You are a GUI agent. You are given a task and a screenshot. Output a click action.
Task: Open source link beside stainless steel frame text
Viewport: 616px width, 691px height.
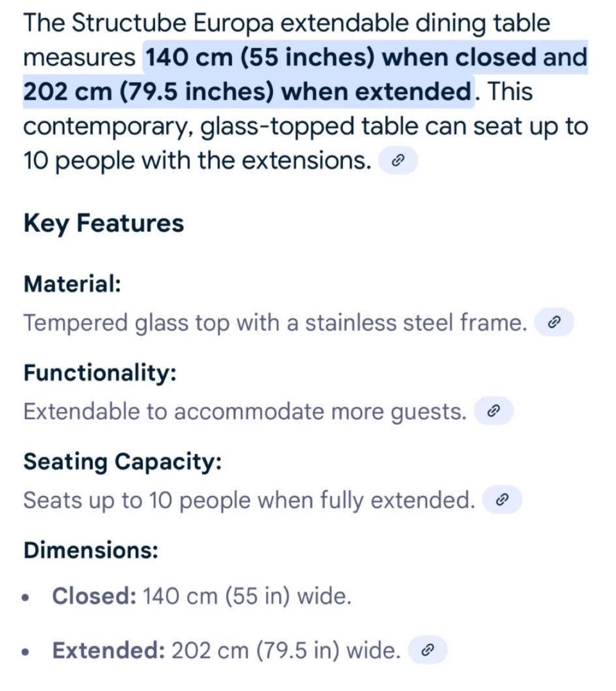[554, 322]
